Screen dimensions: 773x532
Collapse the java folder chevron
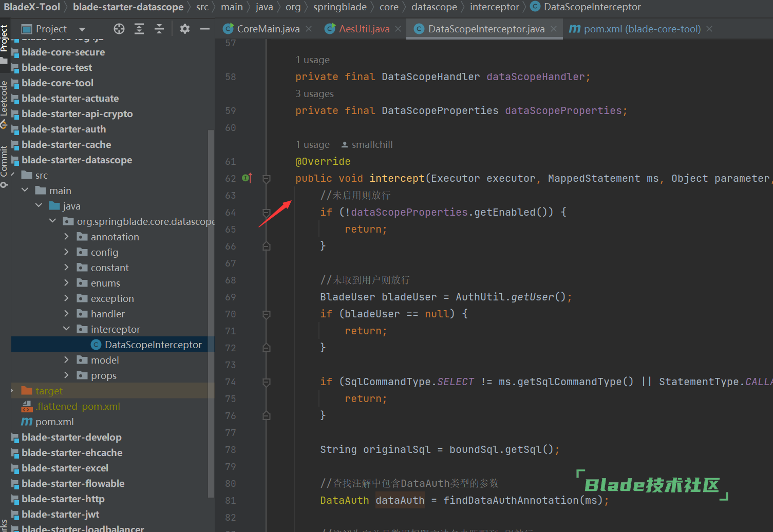39,206
